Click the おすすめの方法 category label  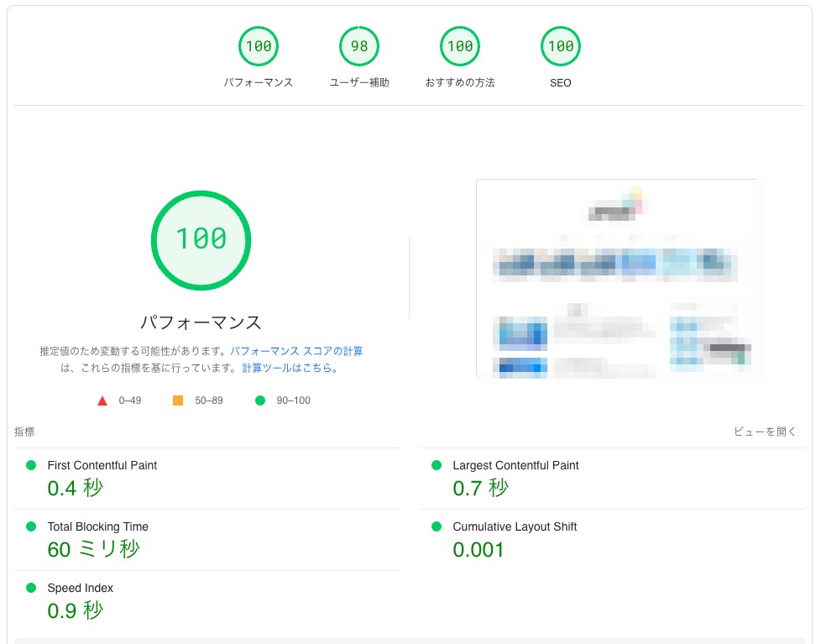pos(460,83)
